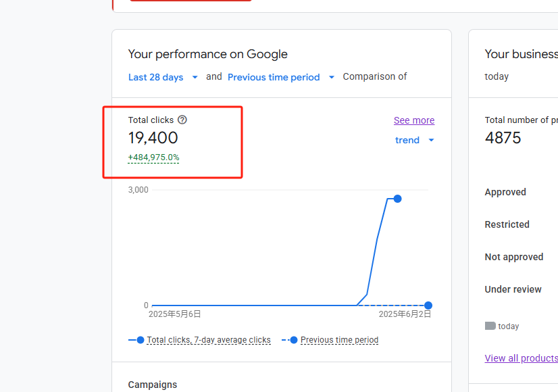Expand the trend view selector
The width and height of the screenshot is (558, 392).
(x=414, y=140)
